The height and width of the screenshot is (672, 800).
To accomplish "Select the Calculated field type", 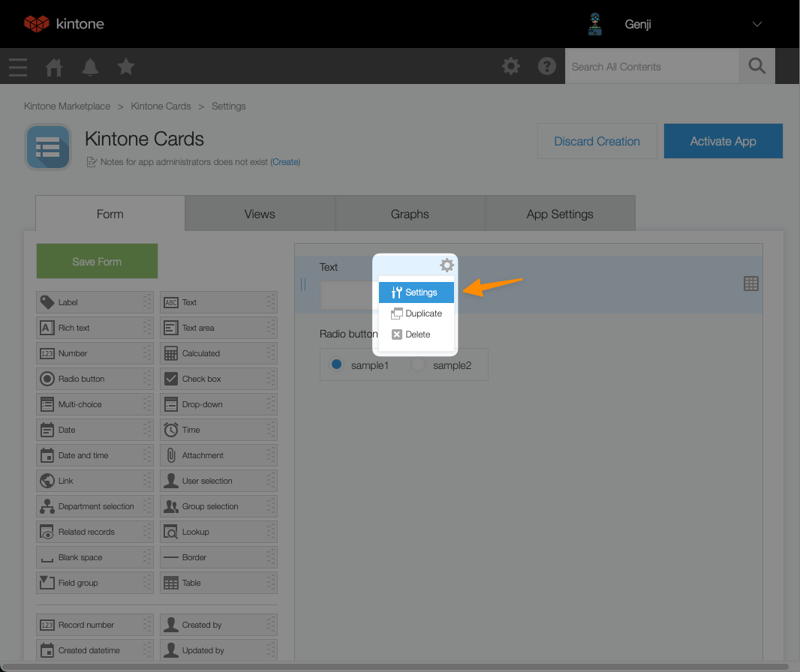I will pos(219,353).
